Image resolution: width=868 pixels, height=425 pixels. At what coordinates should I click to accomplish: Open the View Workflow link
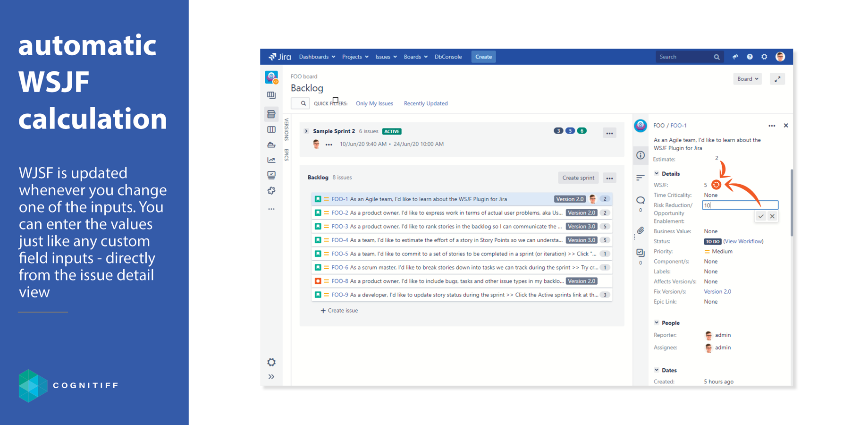743,241
